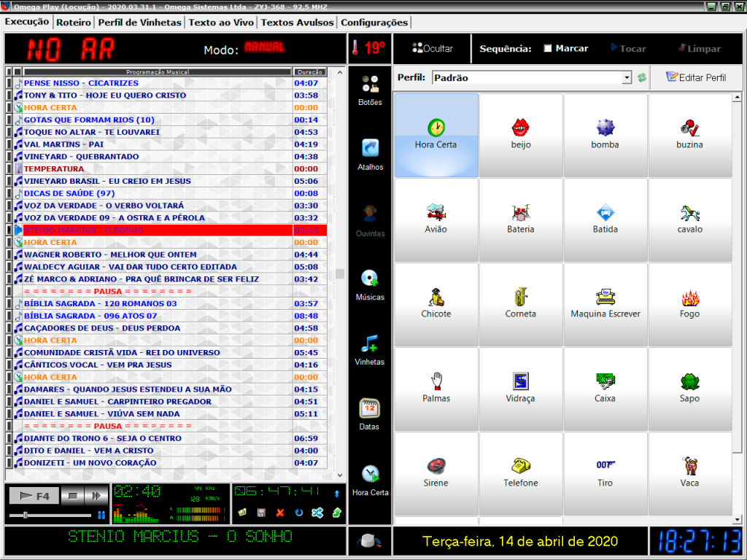Click the red X delete icon
The image size is (747, 560).
pyautogui.click(x=280, y=513)
